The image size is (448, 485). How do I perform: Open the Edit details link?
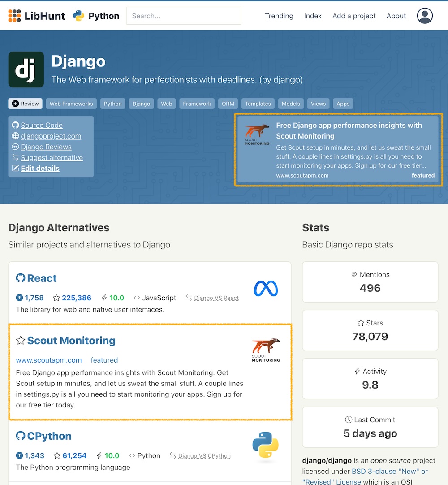[40, 169]
